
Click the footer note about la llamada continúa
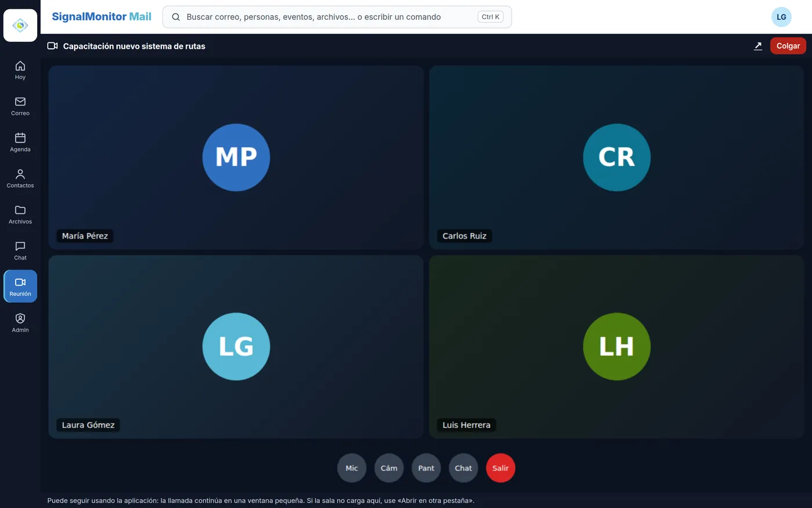tap(261, 500)
